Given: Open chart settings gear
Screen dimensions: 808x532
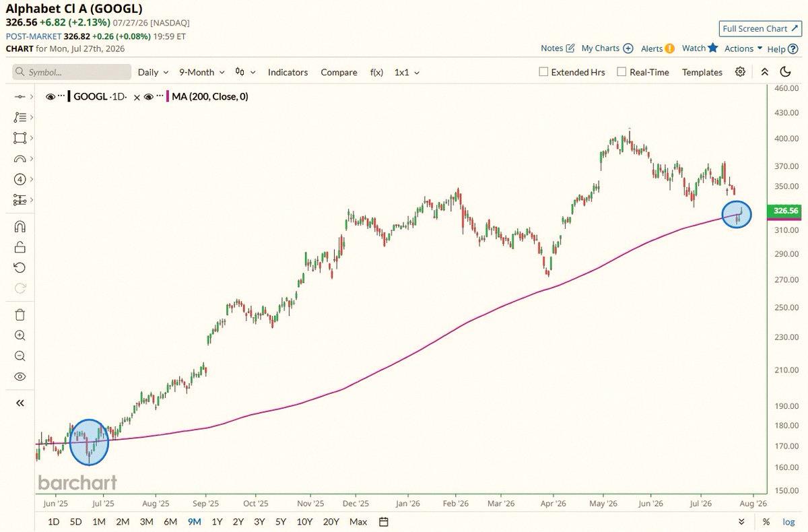Looking at the screenshot, I should (740, 72).
